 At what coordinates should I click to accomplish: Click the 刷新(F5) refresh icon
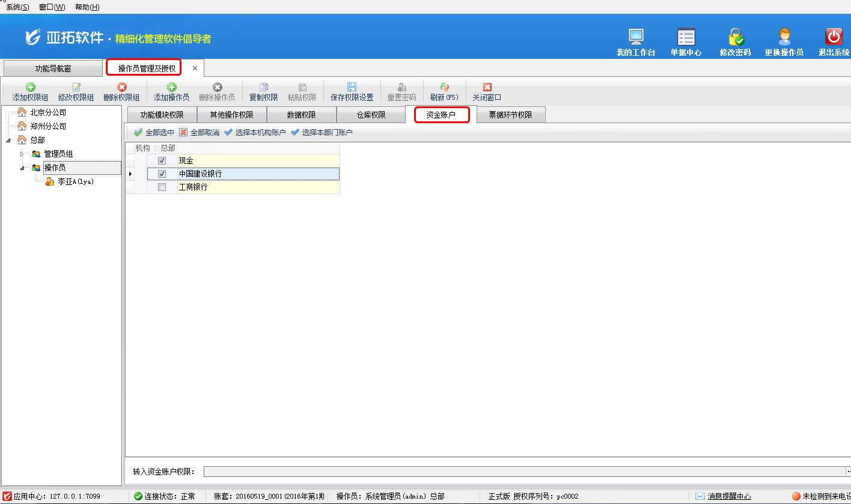[x=444, y=88]
